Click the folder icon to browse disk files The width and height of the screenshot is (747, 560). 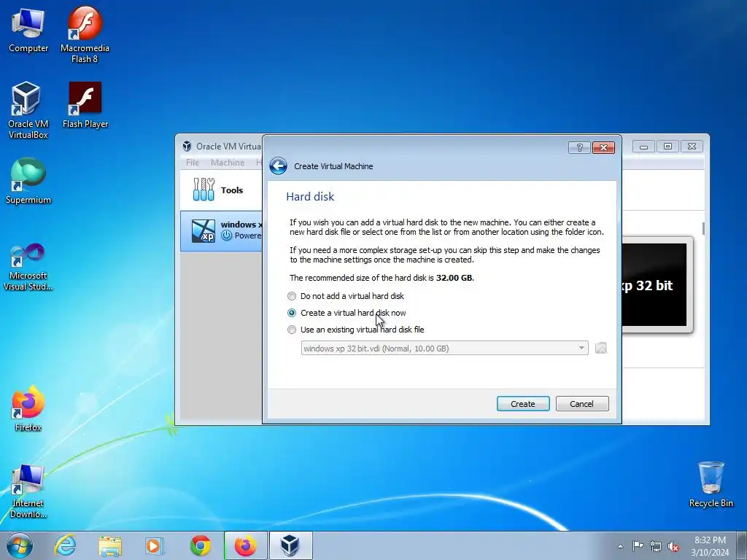tap(601, 348)
